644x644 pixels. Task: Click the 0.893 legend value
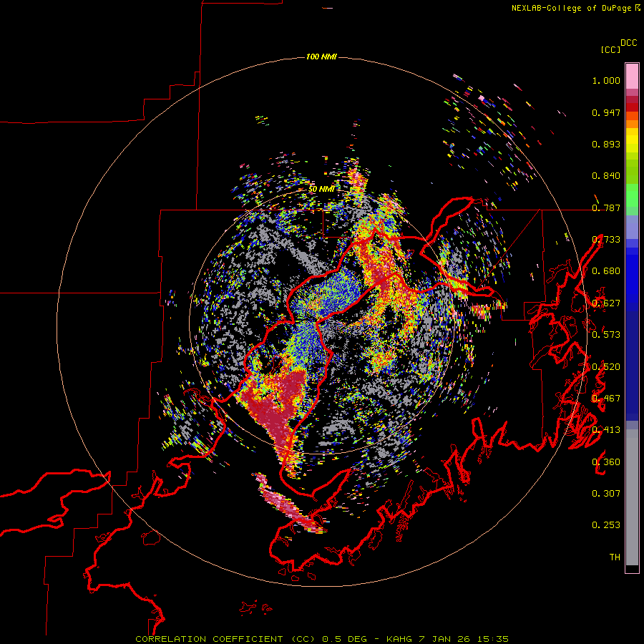click(606, 144)
